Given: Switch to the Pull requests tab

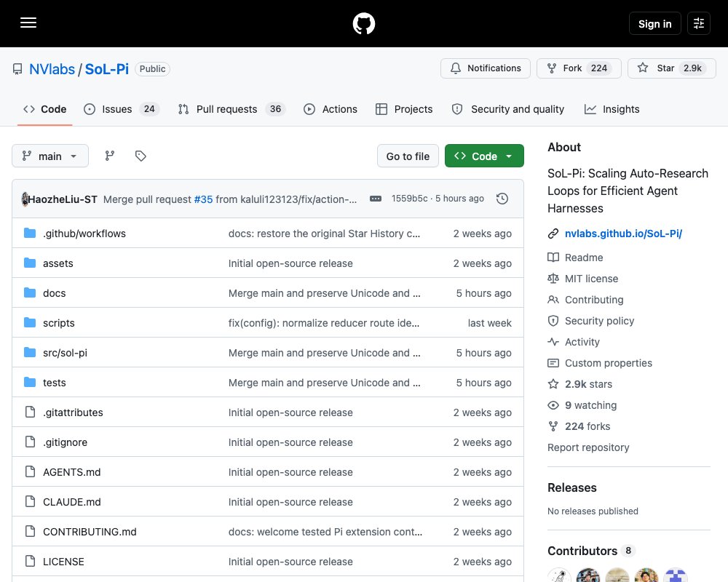Looking at the screenshot, I should (x=232, y=109).
